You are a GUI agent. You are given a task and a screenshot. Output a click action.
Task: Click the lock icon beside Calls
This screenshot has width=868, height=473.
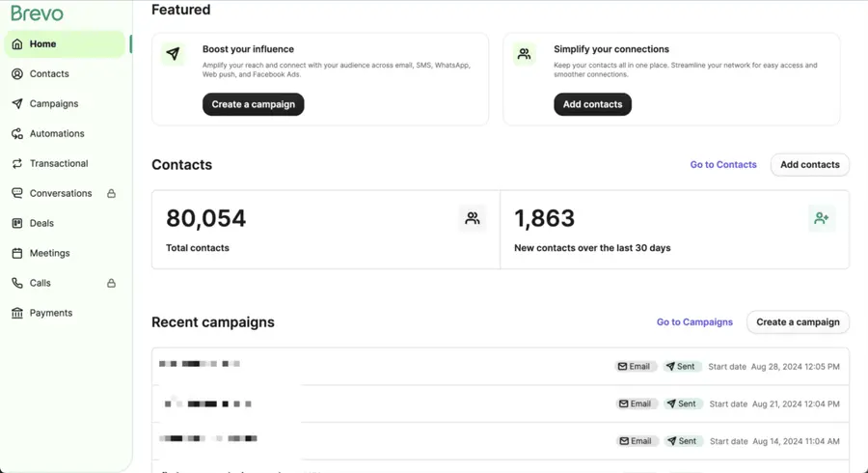(111, 283)
